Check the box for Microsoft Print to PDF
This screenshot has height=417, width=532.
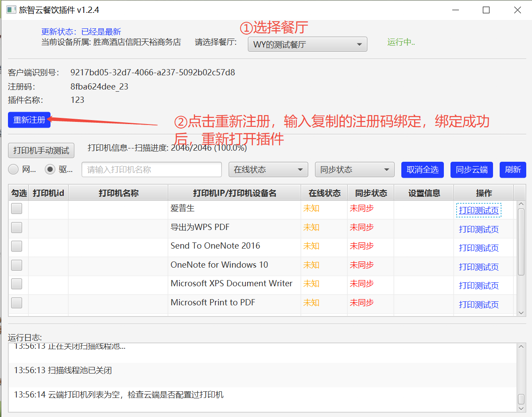(17, 303)
